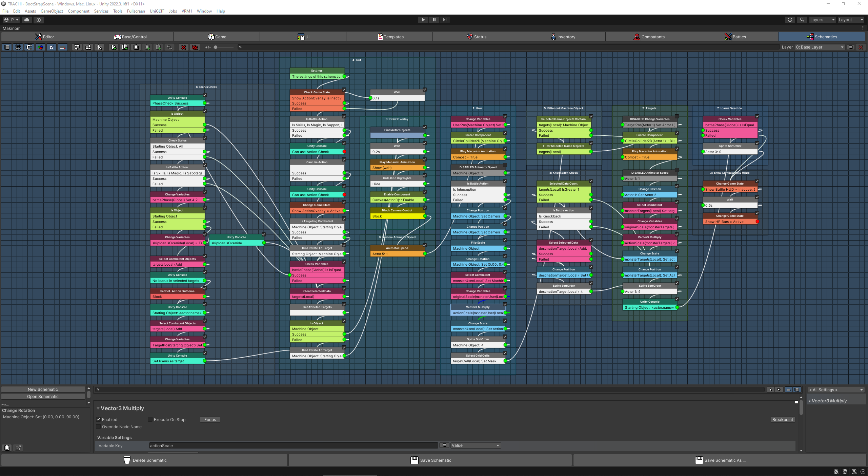Screen dimensions: 868x476
Task: Adjust the zoom +/- slider handle
Action: (216, 47)
